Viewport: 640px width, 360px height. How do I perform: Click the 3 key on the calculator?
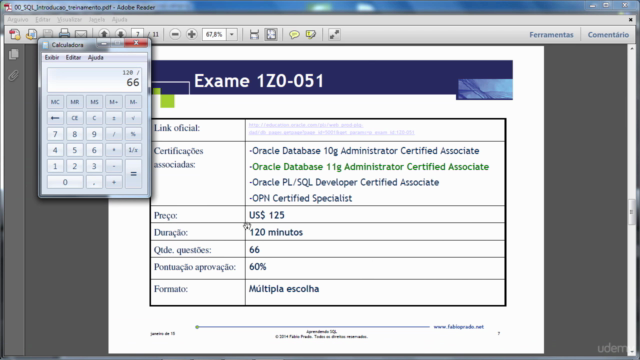pyautogui.click(x=94, y=166)
